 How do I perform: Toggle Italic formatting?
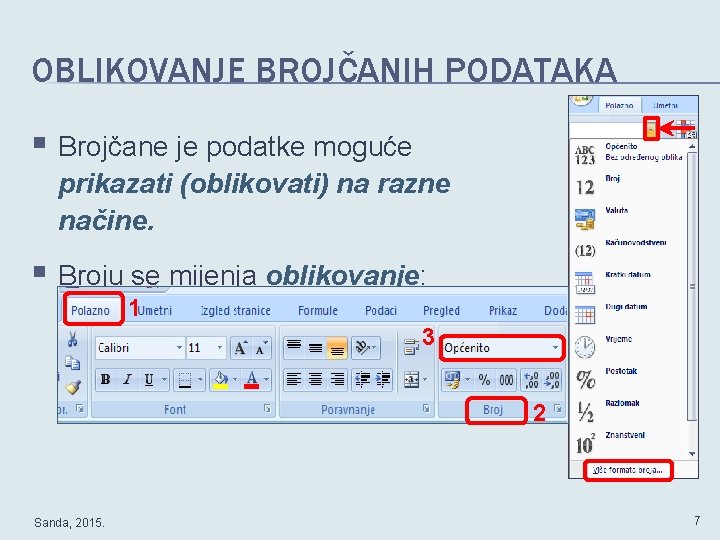(127, 379)
